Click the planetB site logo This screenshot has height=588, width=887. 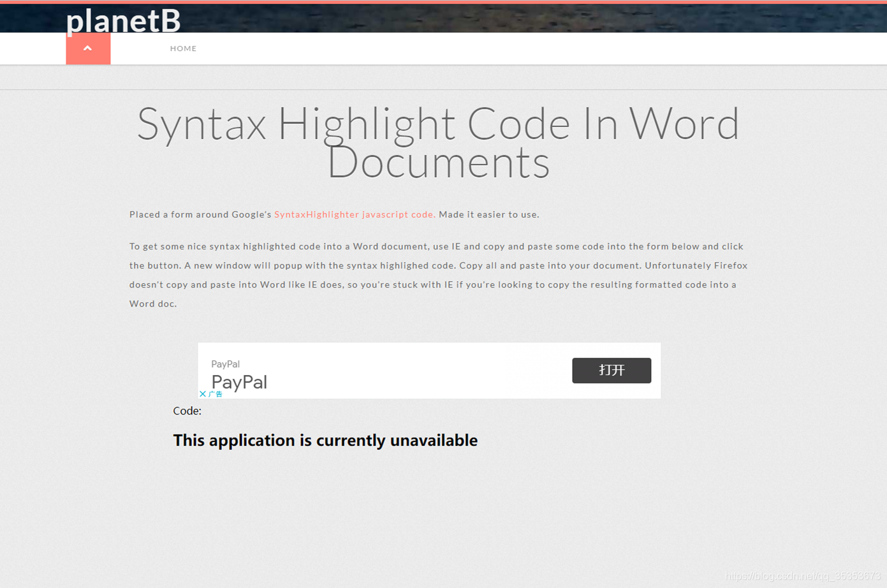point(124,20)
